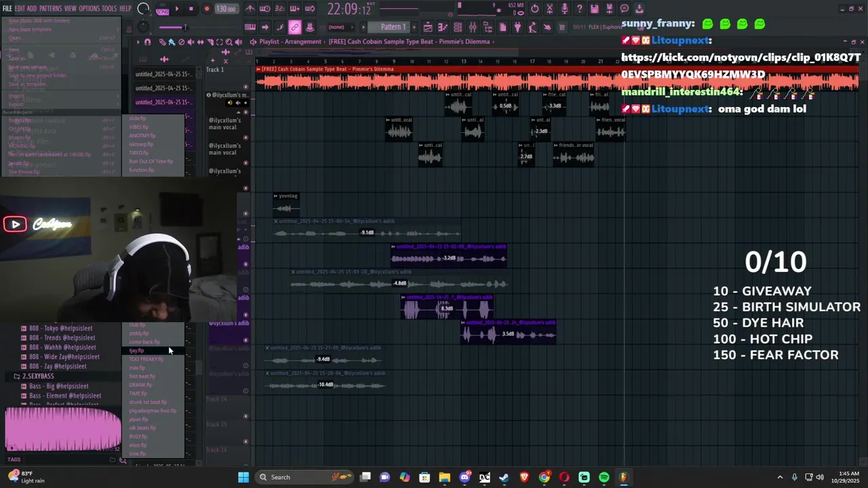Image resolution: width=868 pixels, height=488 pixels.
Task: Toggle mute dot on Track 1
Action: 245,87
